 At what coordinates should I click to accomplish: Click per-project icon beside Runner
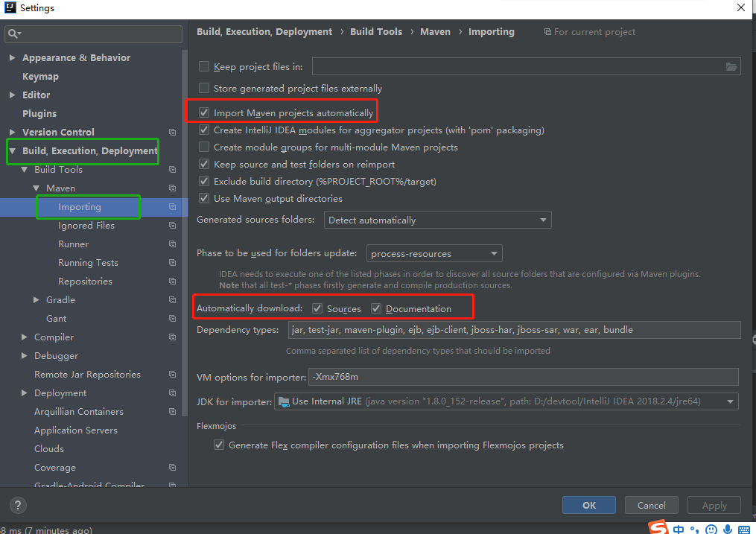pos(172,244)
